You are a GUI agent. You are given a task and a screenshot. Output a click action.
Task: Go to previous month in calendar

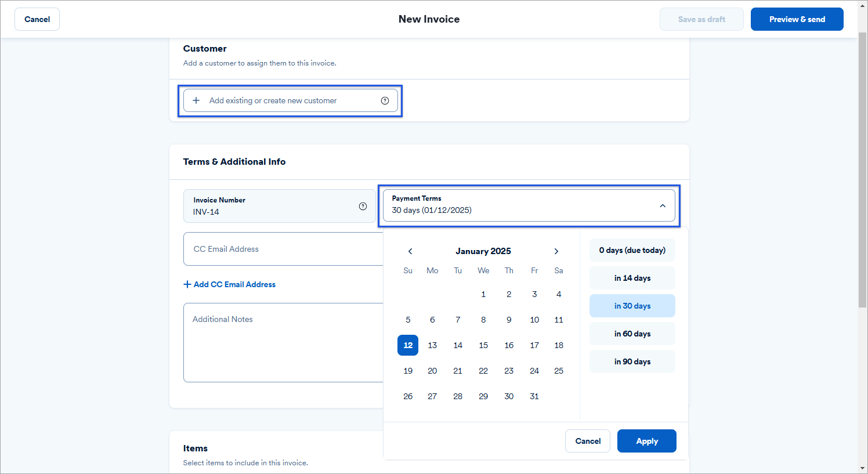tap(410, 251)
